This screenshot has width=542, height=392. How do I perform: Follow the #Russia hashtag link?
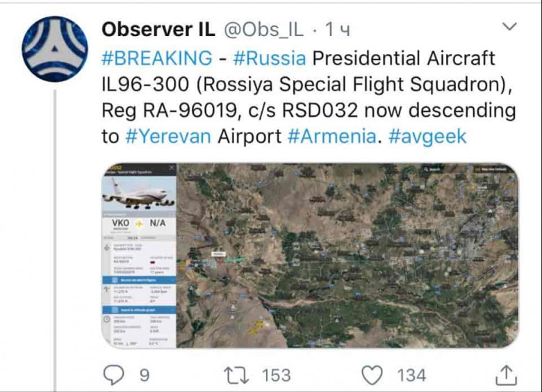[x=269, y=58]
